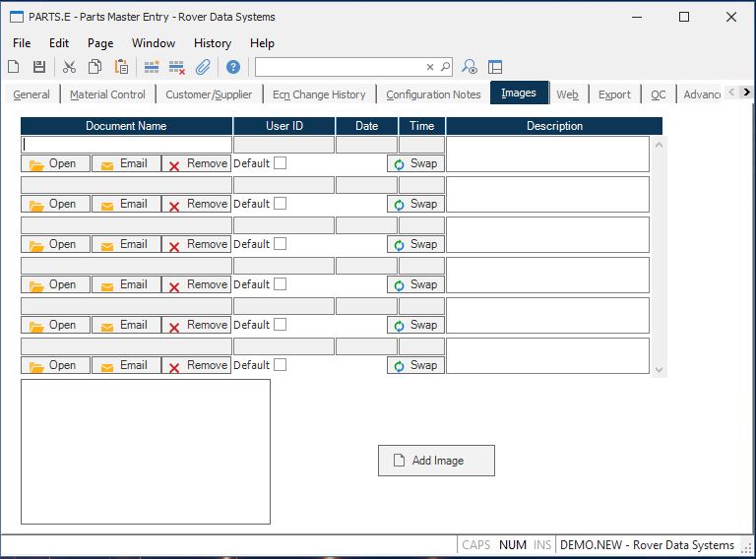Check the Default box in first row

280,163
